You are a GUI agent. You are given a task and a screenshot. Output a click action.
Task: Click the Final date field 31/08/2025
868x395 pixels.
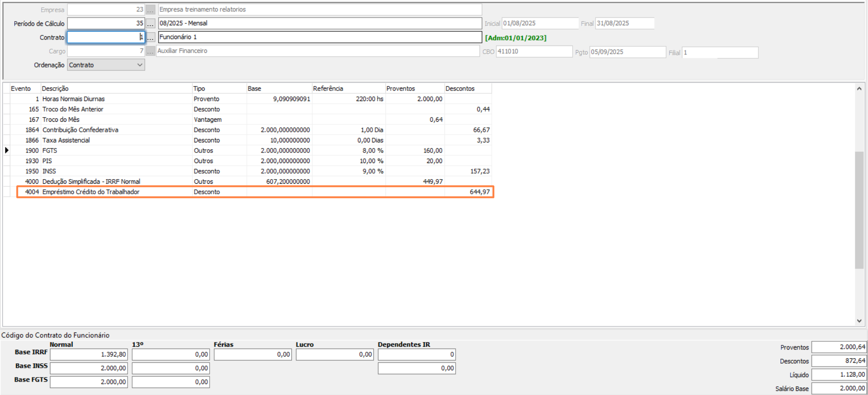tap(624, 23)
